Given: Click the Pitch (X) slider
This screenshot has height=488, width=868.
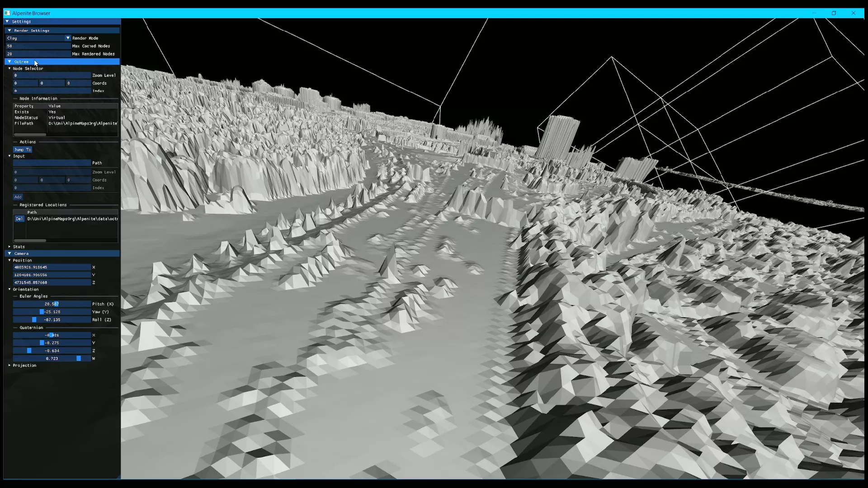Looking at the screenshot, I should tap(52, 304).
